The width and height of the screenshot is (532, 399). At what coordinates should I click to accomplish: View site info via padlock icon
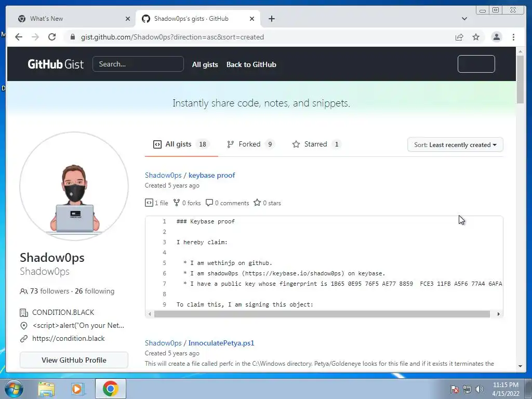[x=72, y=37]
